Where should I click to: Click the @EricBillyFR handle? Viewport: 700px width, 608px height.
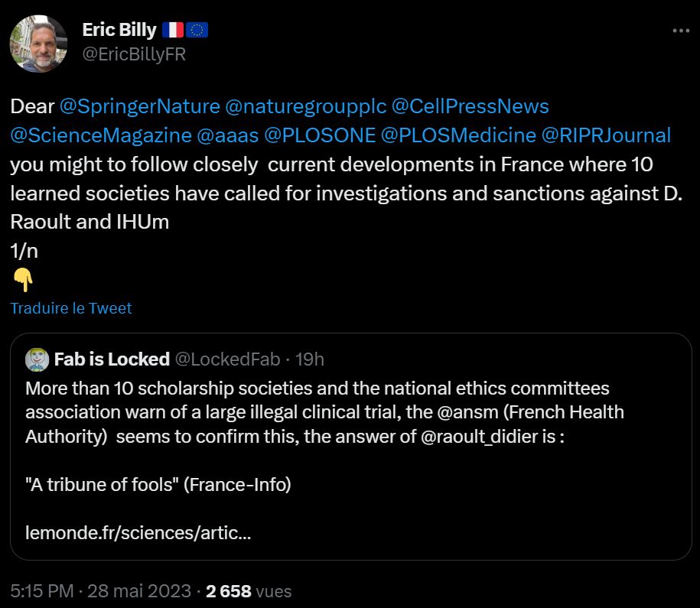click(x=134, y=54)
